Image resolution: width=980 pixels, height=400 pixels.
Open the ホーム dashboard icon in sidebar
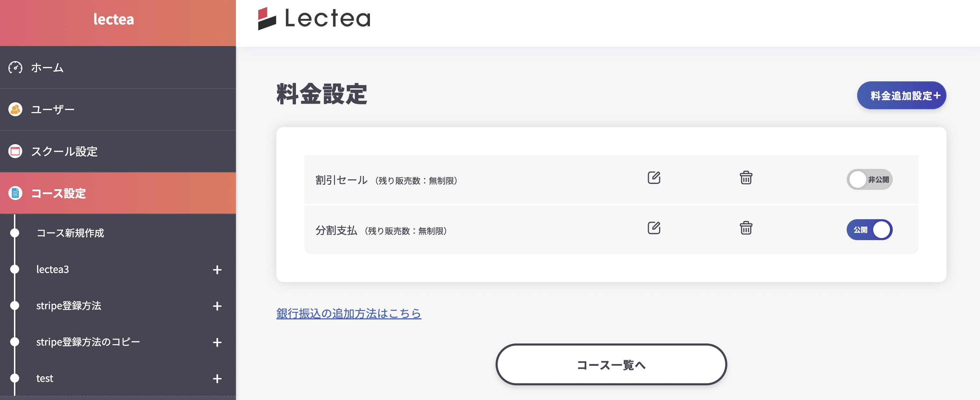(15, 67)
